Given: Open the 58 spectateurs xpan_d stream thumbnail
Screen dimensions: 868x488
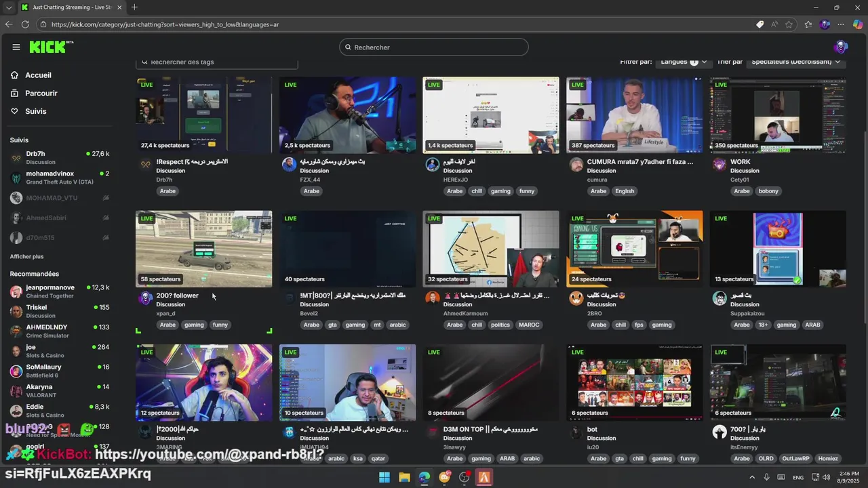Looking at the screenshot, I should coord(203,249).
